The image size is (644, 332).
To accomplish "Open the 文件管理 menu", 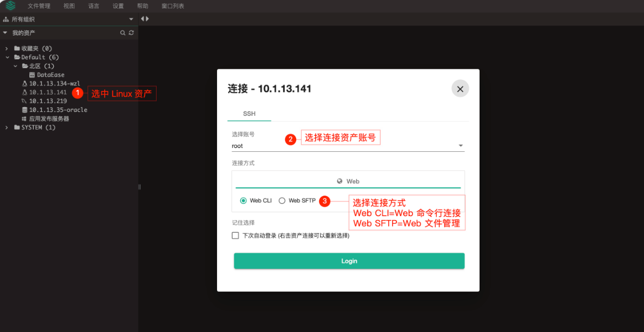I will pos(39,6).
